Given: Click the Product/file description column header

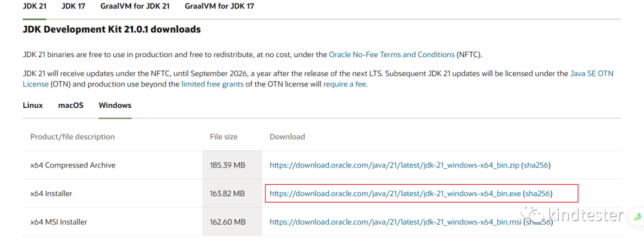Looking at the screenshot, I should coord(72,136).
